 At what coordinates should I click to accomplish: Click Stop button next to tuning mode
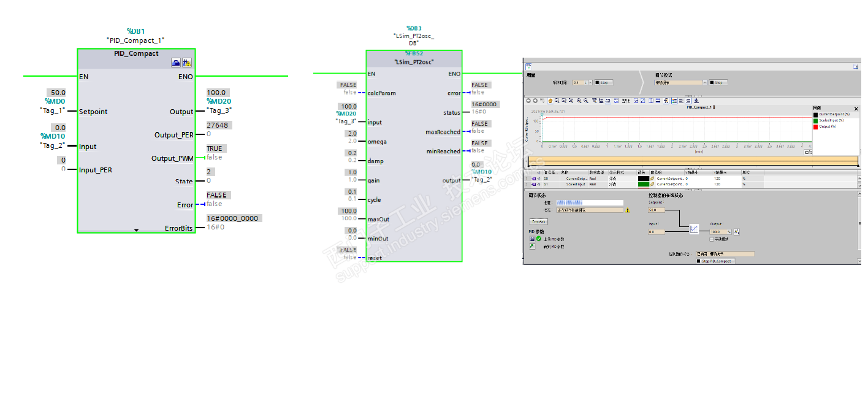click(718, 82)
